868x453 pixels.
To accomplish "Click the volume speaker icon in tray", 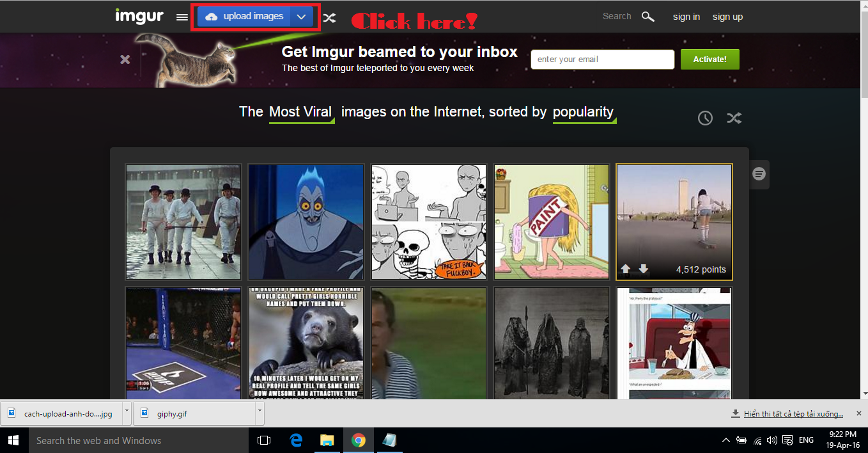I will (x=771, y=440).
